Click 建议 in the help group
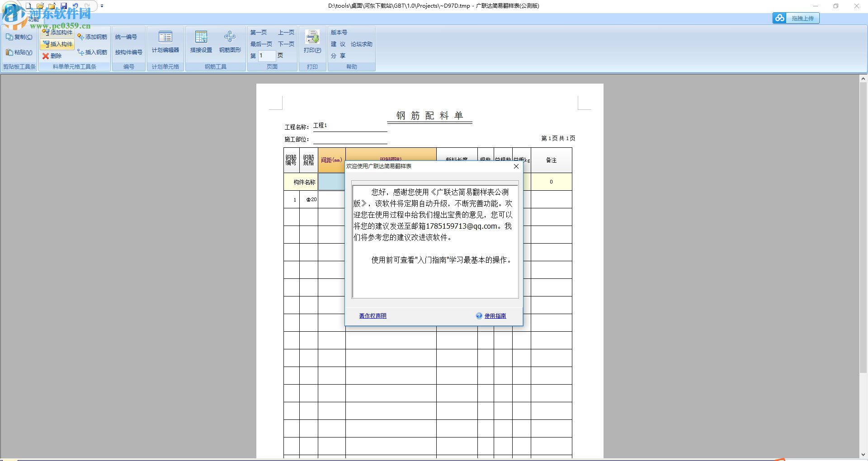Image resolution: width=868 pixels, height=461 pixels. tap(338, 44)
